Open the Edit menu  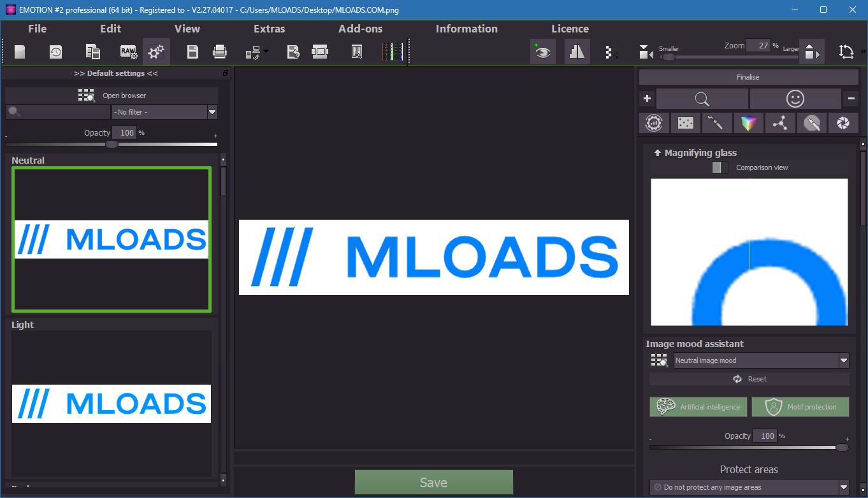pos(111,29)
